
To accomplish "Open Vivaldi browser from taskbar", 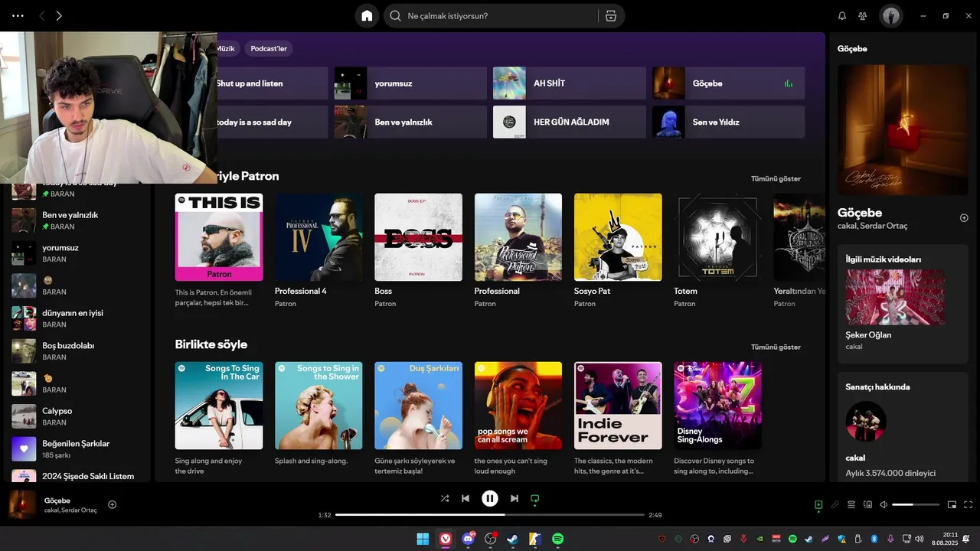I will [x=446, y=539].
